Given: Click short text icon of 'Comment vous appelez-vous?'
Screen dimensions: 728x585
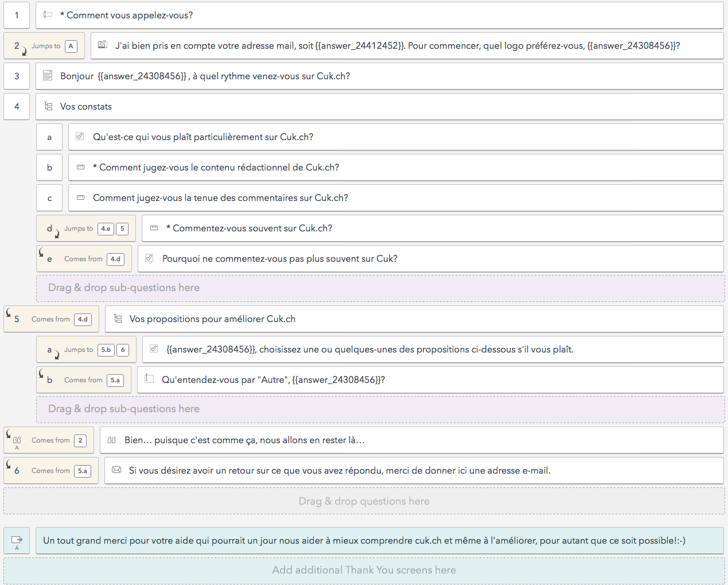Looking at the screenshot, I should pos(48,15).
